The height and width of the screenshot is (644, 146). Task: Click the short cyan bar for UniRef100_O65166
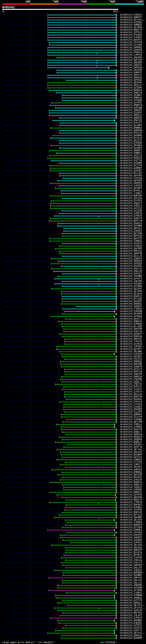pyautogui.click(x=78, y=68)
